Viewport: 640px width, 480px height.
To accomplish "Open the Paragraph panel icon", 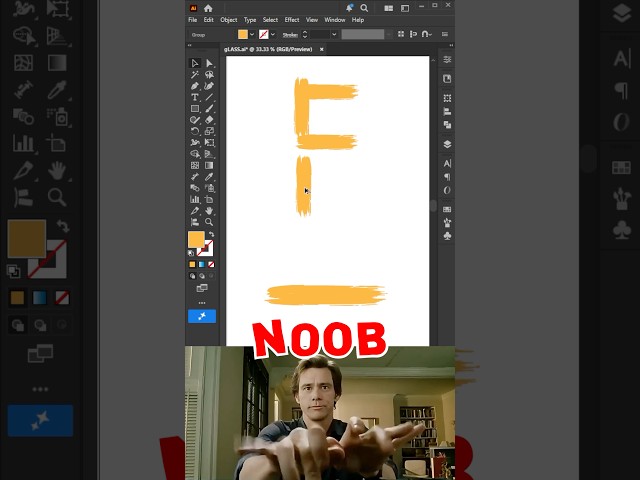I will point(447,177).
